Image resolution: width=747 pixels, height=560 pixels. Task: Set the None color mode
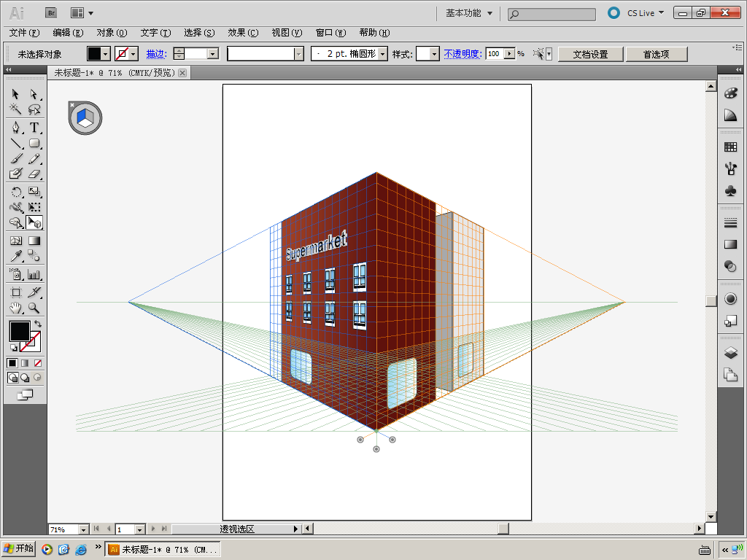click(38, 362)
